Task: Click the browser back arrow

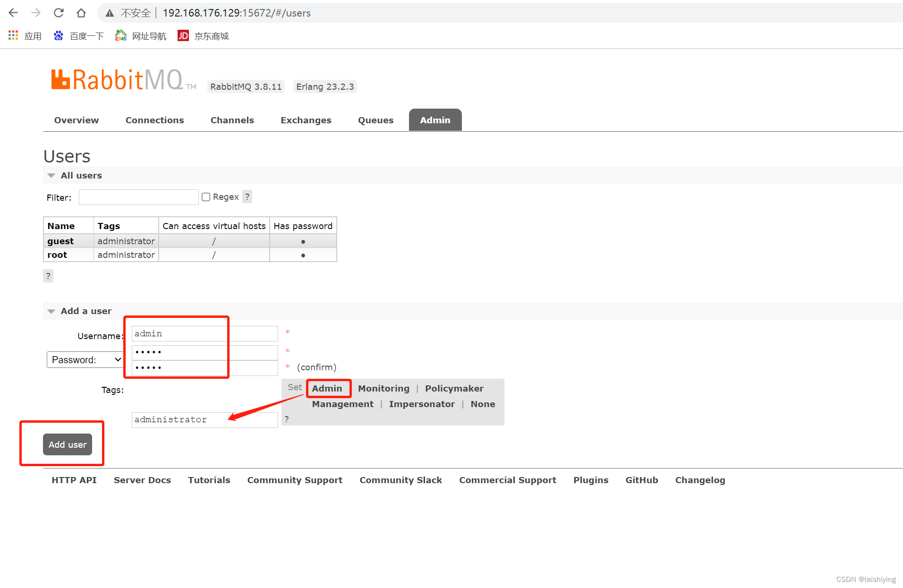Action: coord(13,13)
